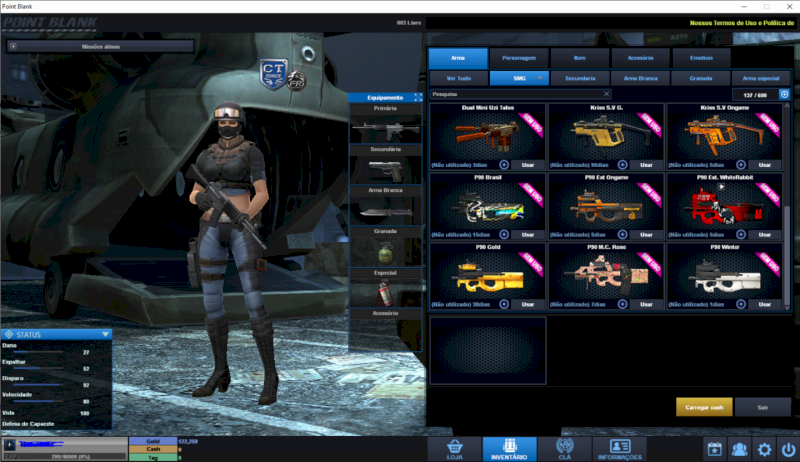800x462 pixels.
Task: Click the Sair button
Action: [762, 407]
